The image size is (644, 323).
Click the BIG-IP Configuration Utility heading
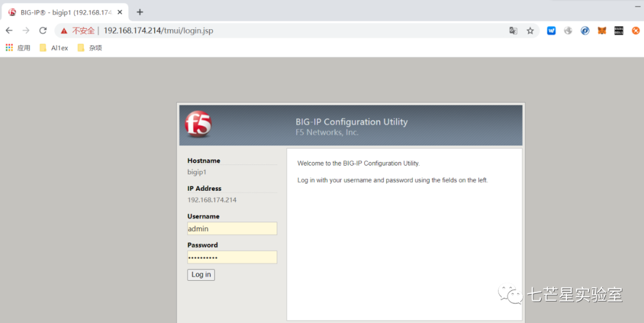click(x=352, y=122)
